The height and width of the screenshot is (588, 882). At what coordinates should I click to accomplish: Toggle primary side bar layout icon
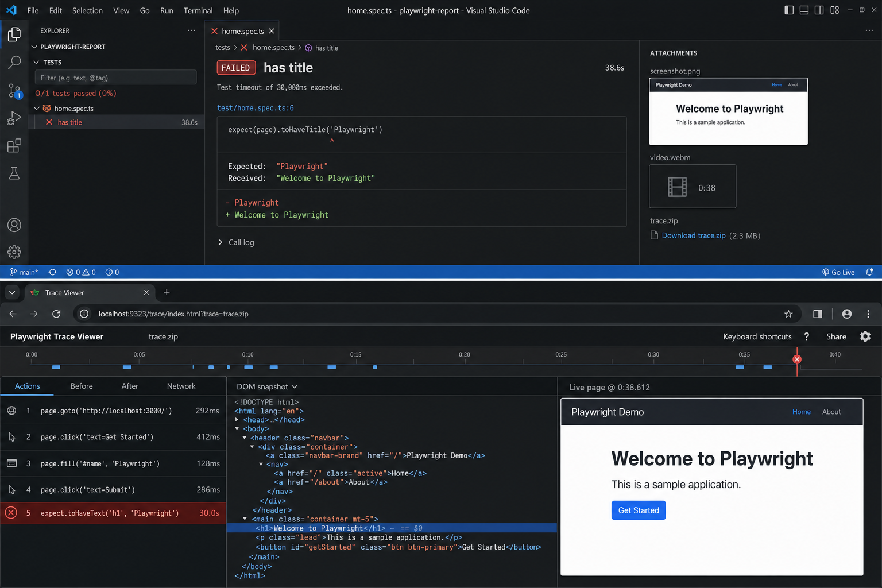point(789,10)
